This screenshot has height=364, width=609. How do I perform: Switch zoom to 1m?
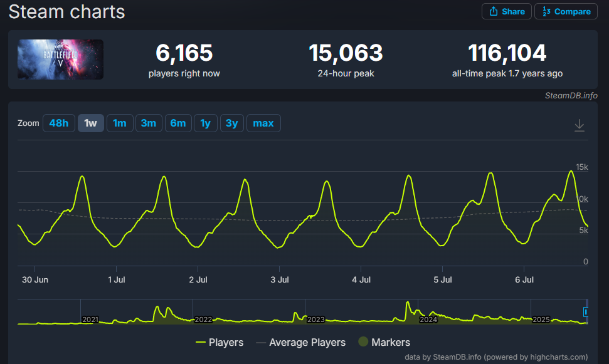pos(120,123)
